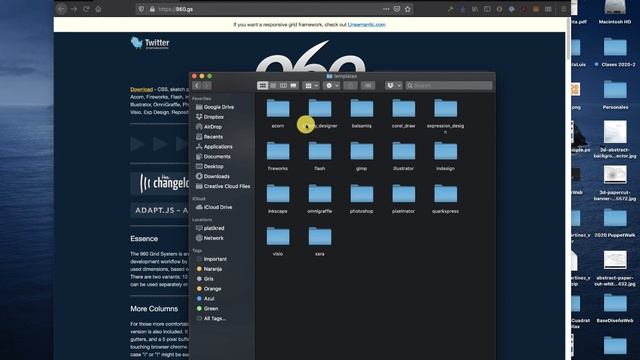Open the BaseDiseñoWeb desktop folder
This screenshot has height=360, width=640.
(615, 303)
